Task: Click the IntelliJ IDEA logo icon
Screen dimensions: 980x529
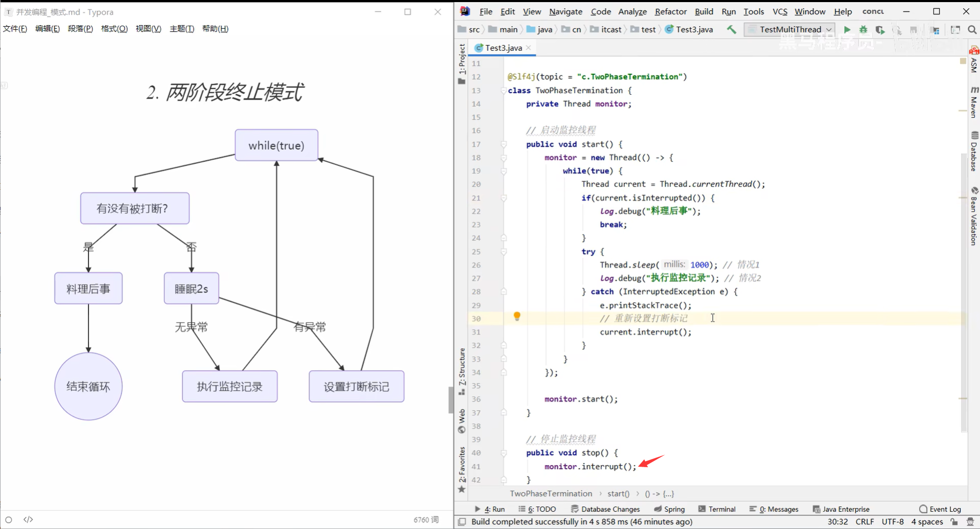Action: [x=465, y=11]
